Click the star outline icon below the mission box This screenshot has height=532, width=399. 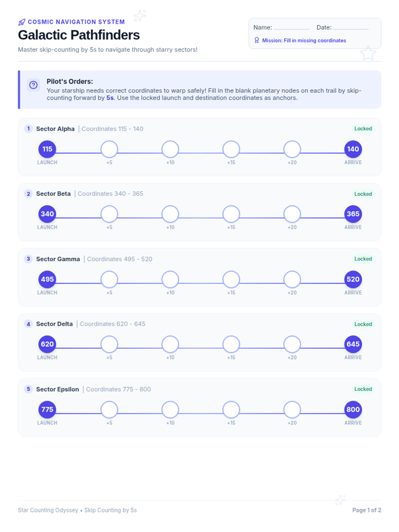pyautogui.click(x=368, y=53)
